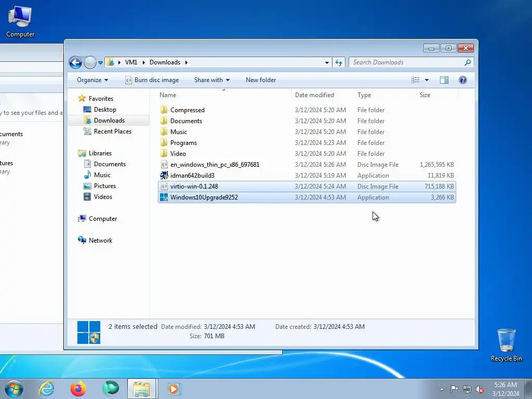This screenshot has width=532, height=399.
Task: Show hidden icons in system tray
Action: tap(442, 389)
